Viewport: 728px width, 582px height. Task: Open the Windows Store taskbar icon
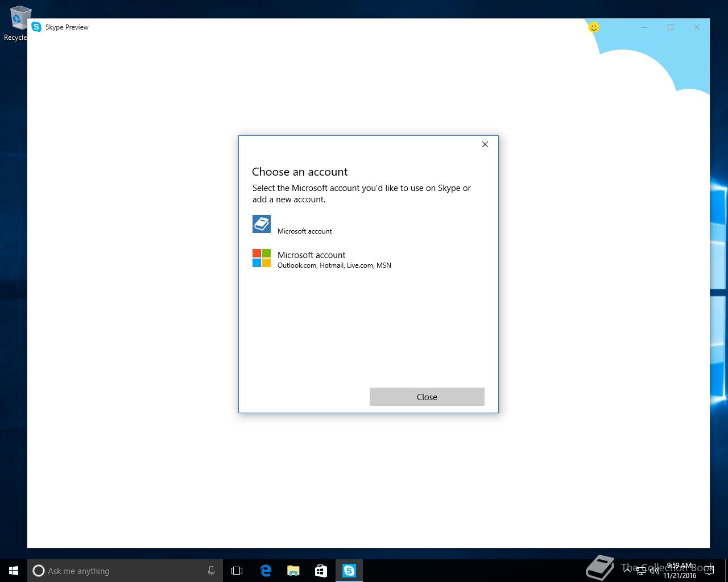coord(321,571)
